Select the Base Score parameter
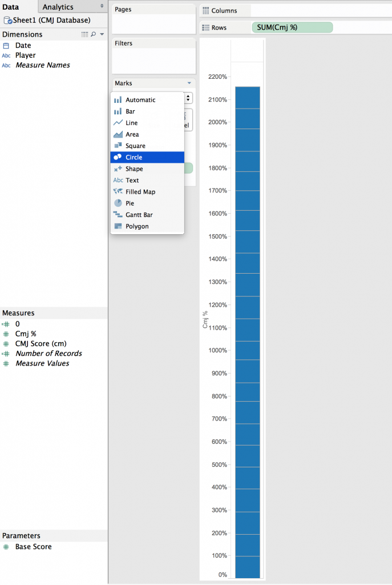The height and width of the screenshot is (585, 392). (x=33, y=547)
